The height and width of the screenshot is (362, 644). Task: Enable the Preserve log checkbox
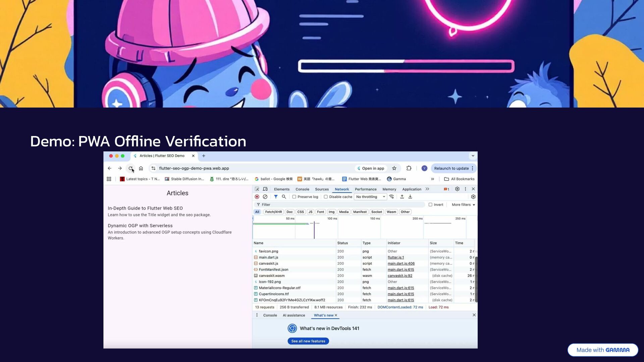click(x=294, y=197)
